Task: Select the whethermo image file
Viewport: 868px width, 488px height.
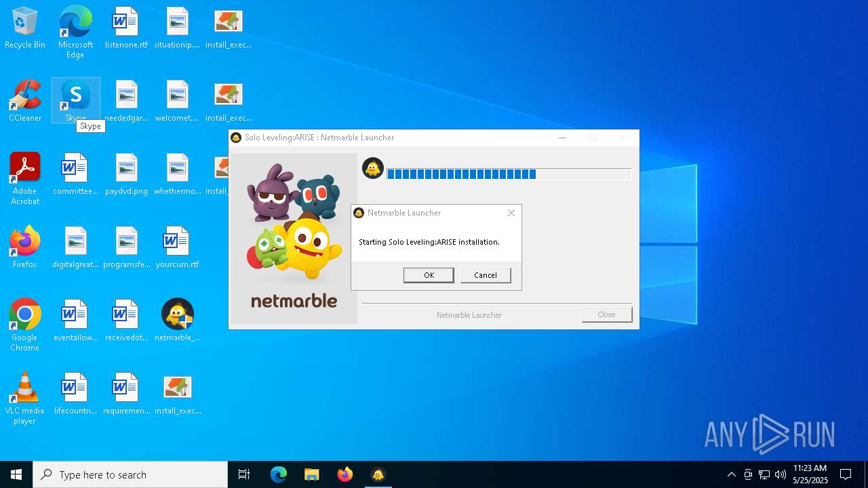Action: point(177,175)
